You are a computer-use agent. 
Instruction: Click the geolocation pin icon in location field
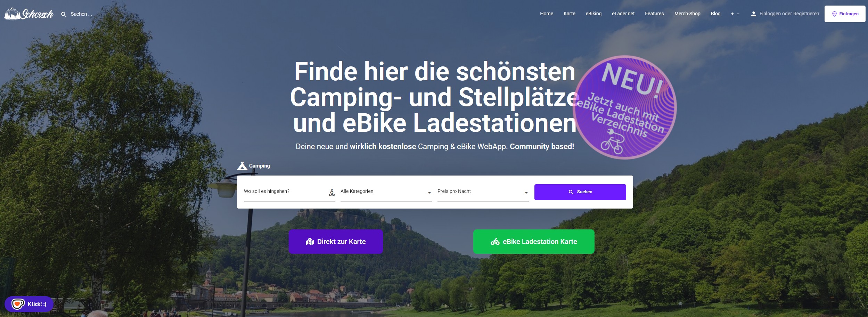click(x=332, y=192)
